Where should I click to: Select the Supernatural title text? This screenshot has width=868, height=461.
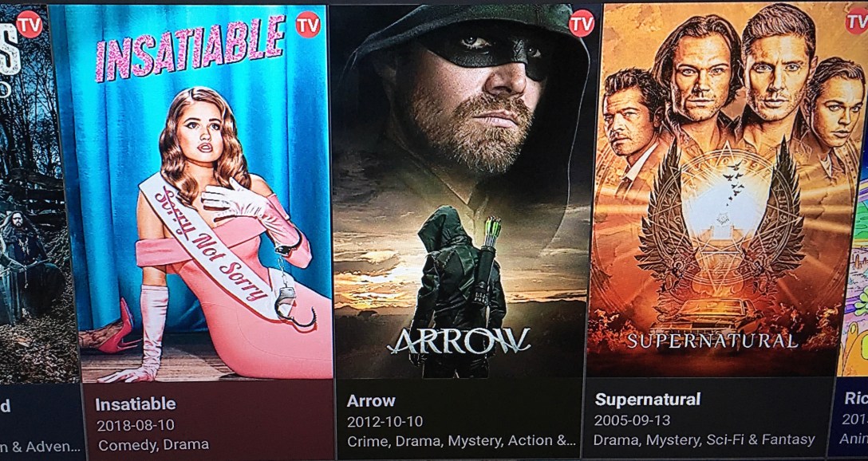coord(648,399)
